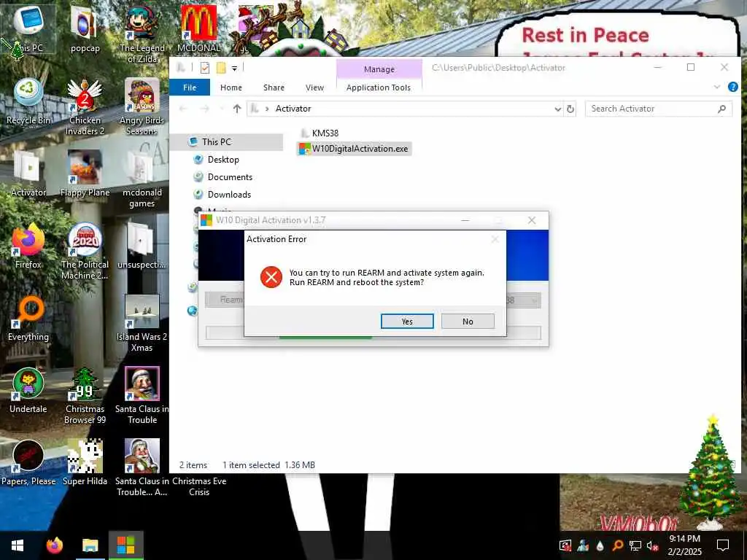Launch Christmas Browser 99 shortcut
This screenshot has height=560, width=747.
tap(85, 395)
